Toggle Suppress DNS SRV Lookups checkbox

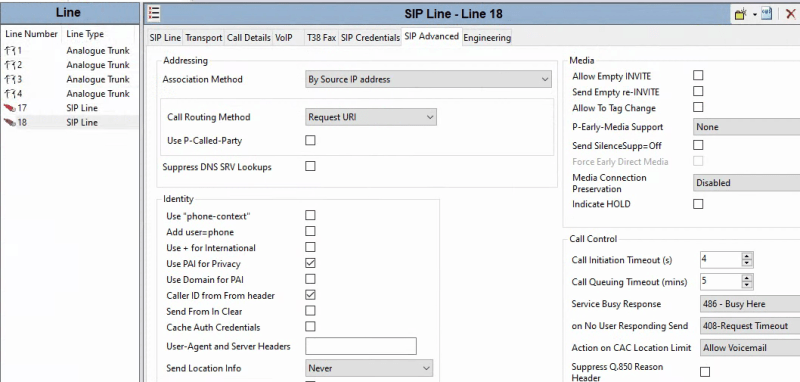pos(310,166)
